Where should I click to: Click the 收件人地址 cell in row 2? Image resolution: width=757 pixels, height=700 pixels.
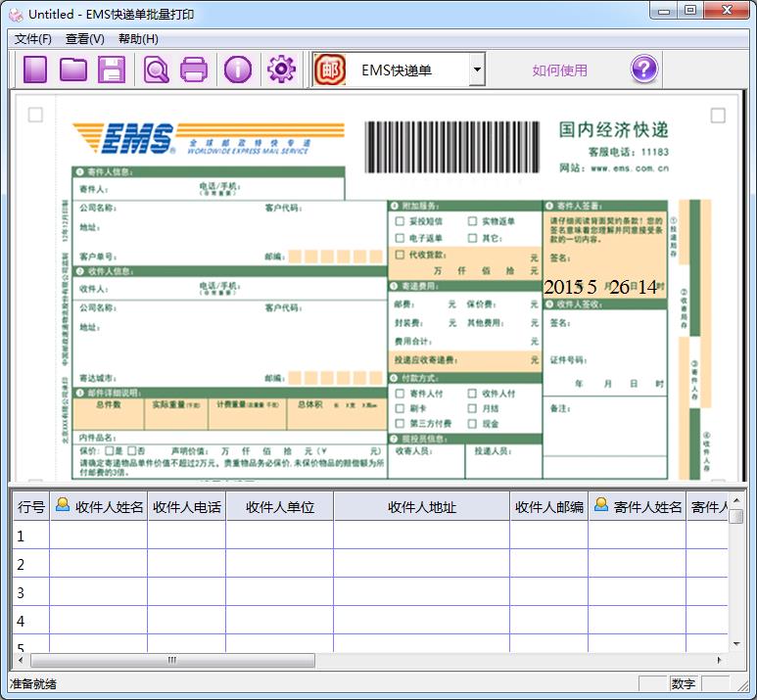[x=421, y=564]
